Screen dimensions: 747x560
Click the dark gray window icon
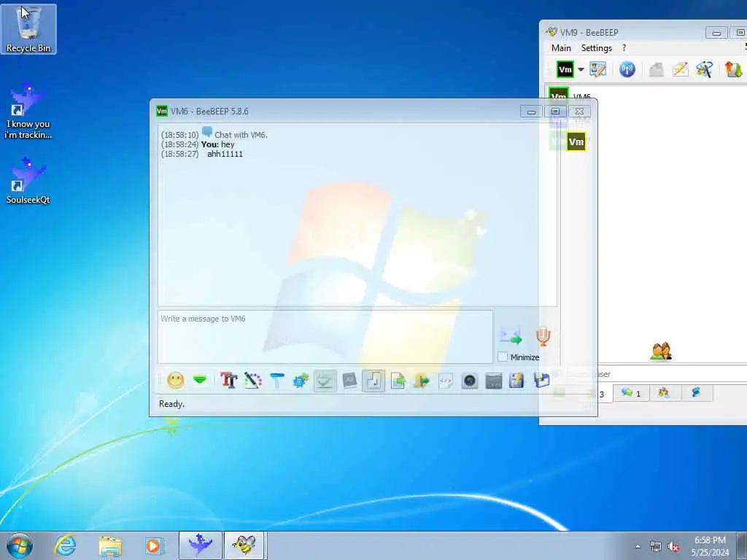(494, 381)
